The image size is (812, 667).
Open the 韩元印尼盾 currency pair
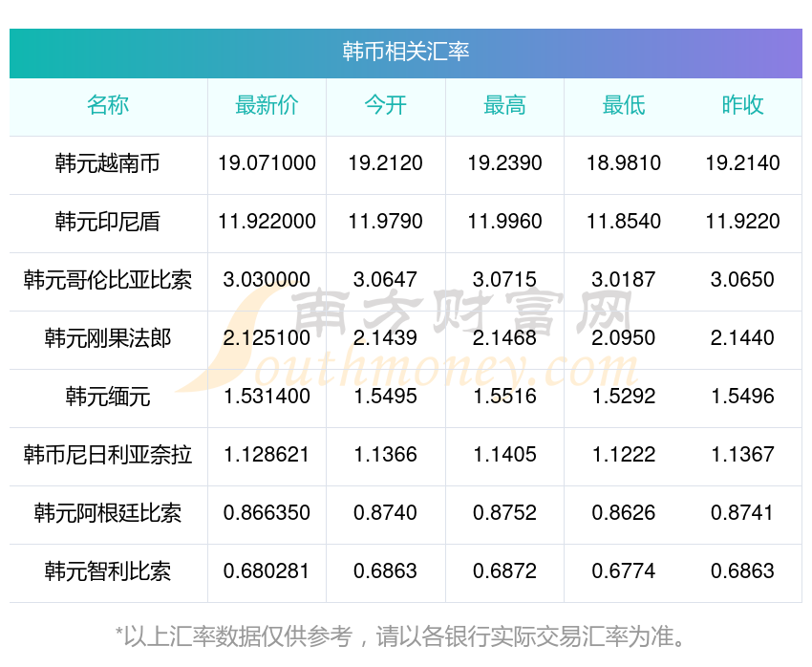coord(108,222)
